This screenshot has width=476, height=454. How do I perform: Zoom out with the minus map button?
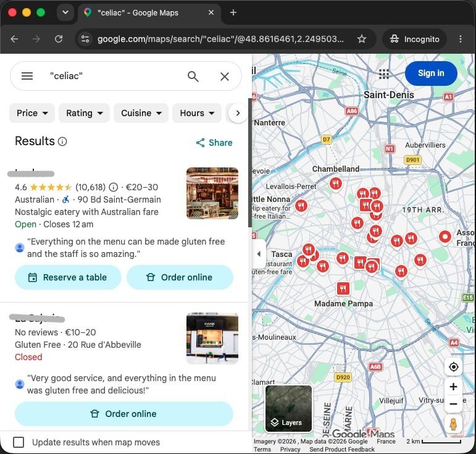(454, 404)
